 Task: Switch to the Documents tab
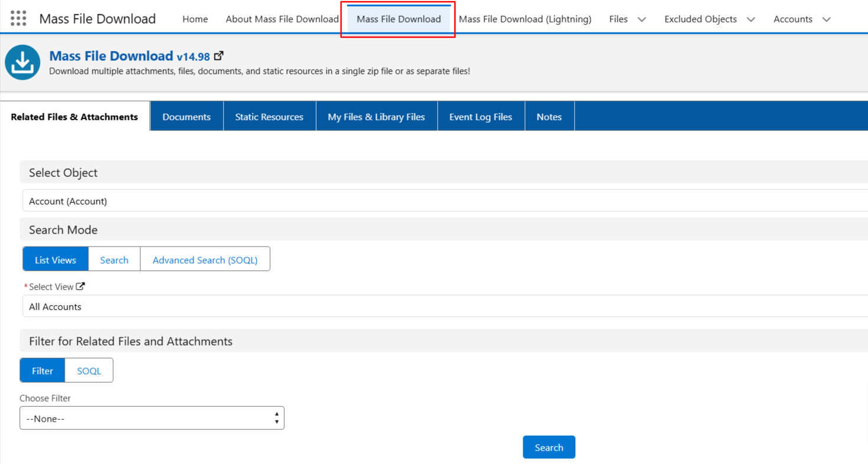(186, 117)
